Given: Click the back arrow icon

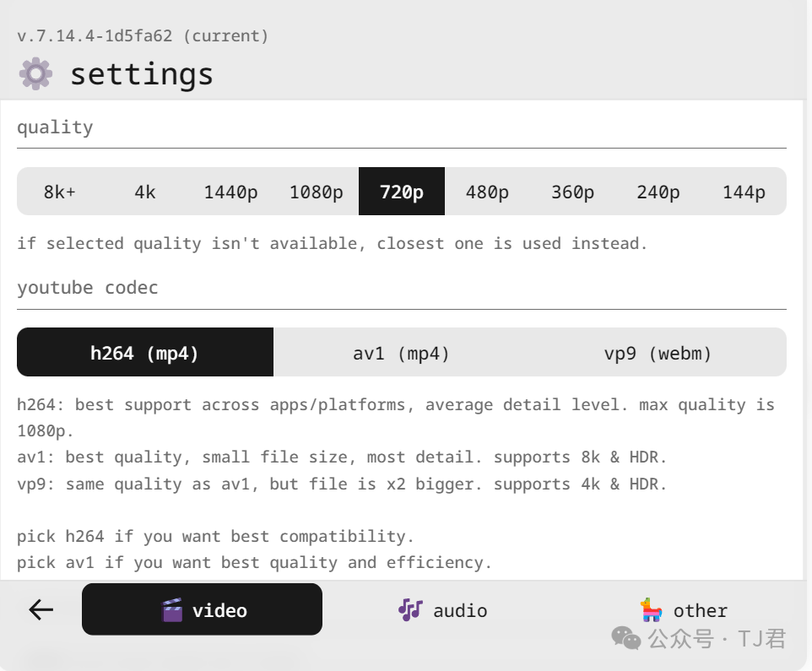Looking at the screenshot, I should (41, 609).
